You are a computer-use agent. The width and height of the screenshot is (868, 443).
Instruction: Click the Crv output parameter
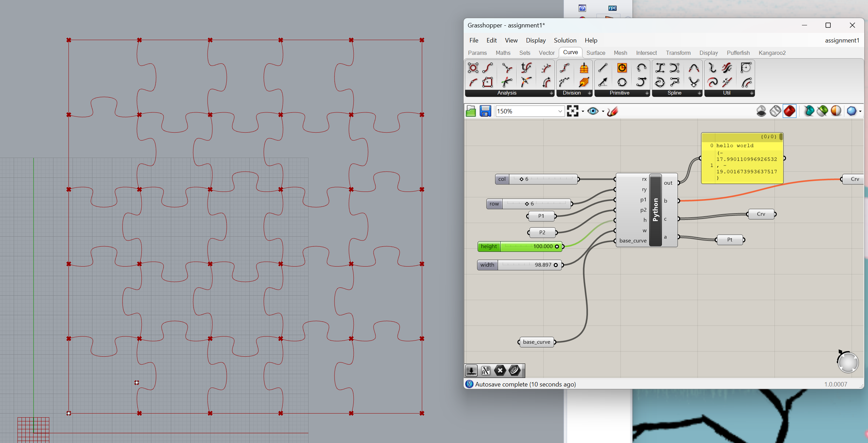pos(762,214)
